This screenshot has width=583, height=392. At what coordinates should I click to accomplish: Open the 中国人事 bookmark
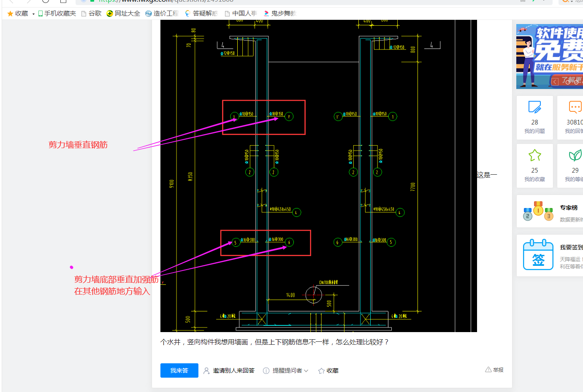(x=241, y=14)
